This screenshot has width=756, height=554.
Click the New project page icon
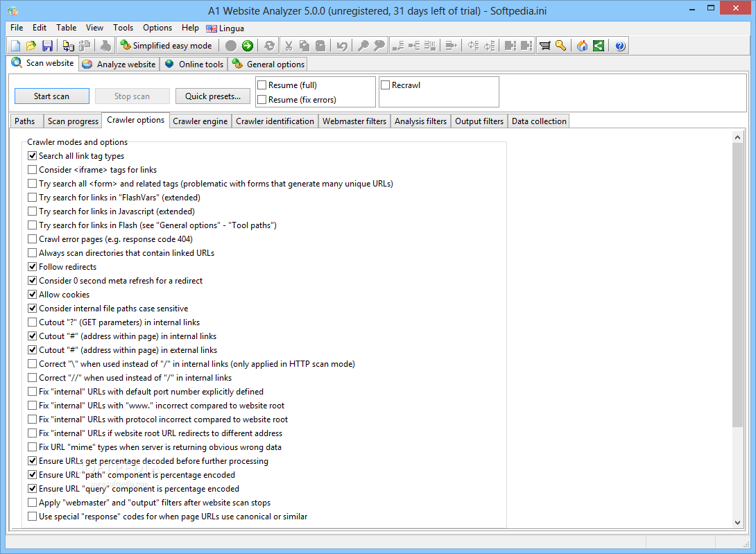pos(15,46)
